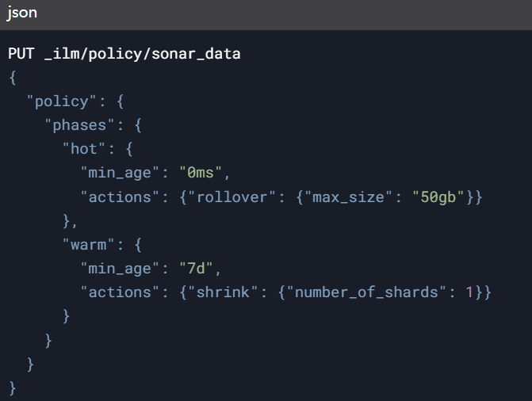Click the "rollover" action key
Screen dimensions: 532x401
pyautogui.click(x=232, y=197)
